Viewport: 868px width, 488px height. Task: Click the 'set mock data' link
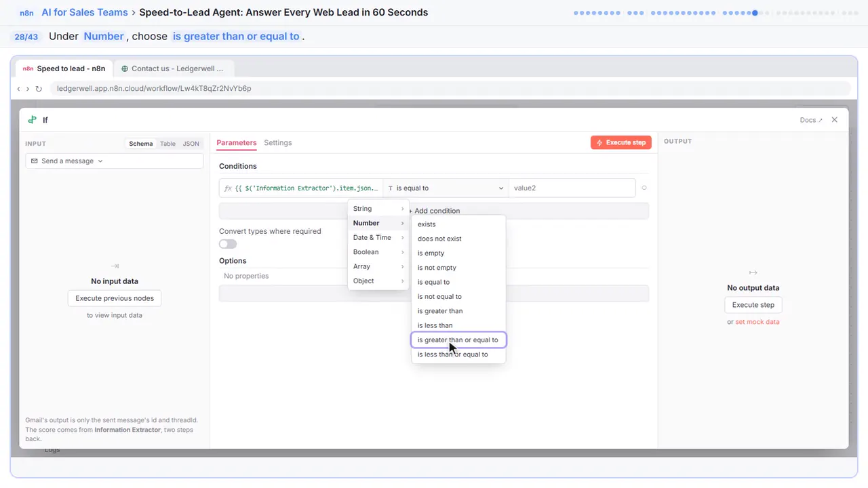(x=757, y=322)
